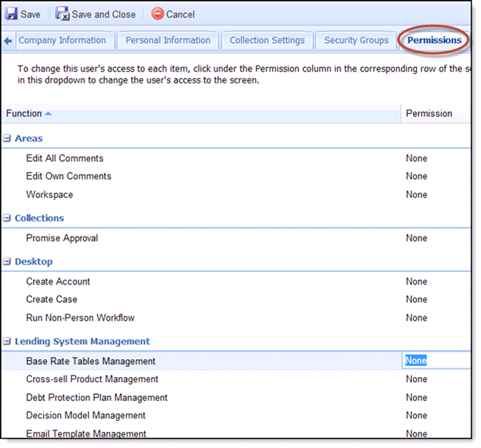The width and height of the screenshot is (481, 448).
Task: Click the Collections group heading text
Action: click(x=39, y=218)
